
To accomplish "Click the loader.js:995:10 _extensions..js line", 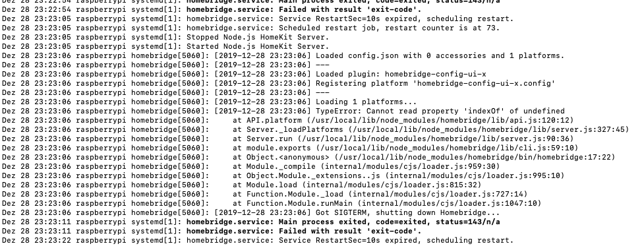I will pyautogui.click(x=283, y=175).
